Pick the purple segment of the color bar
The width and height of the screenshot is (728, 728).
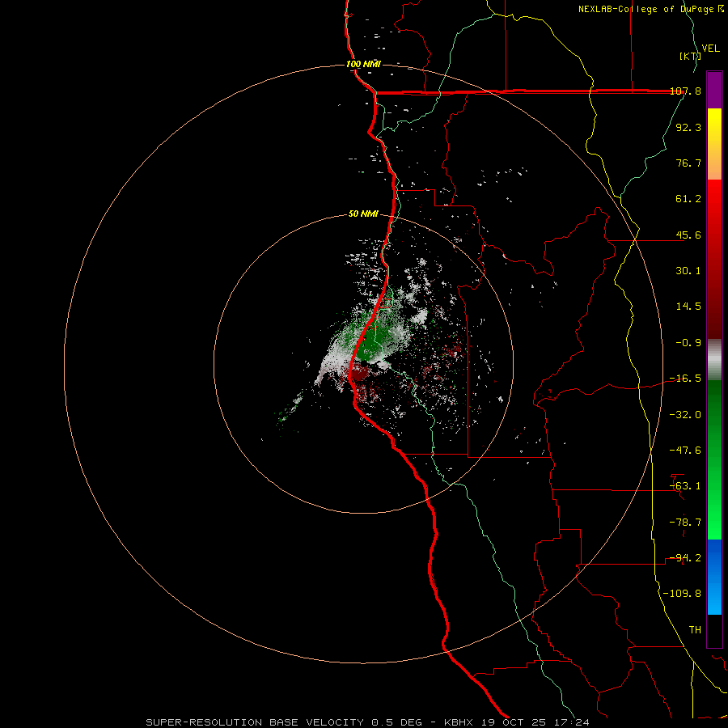click(x=714, y=90)
